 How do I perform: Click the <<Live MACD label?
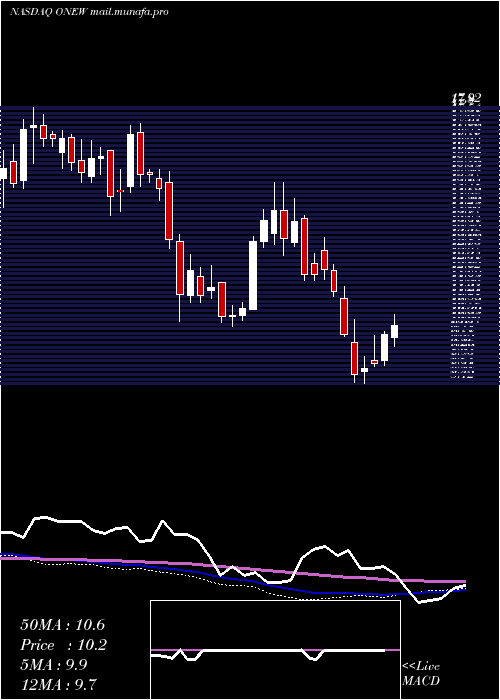click(x=421, y=673)
